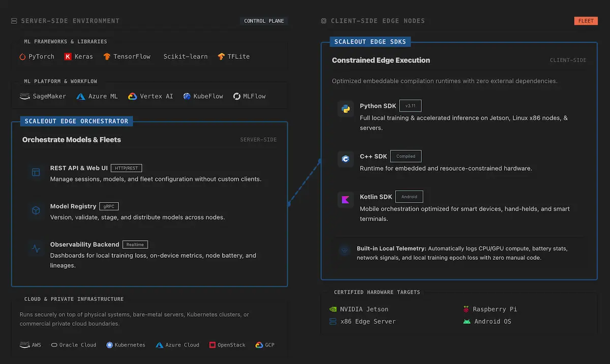Click the 'C++ SDK' title
The image size is (610, 364).
coord(374,156)
